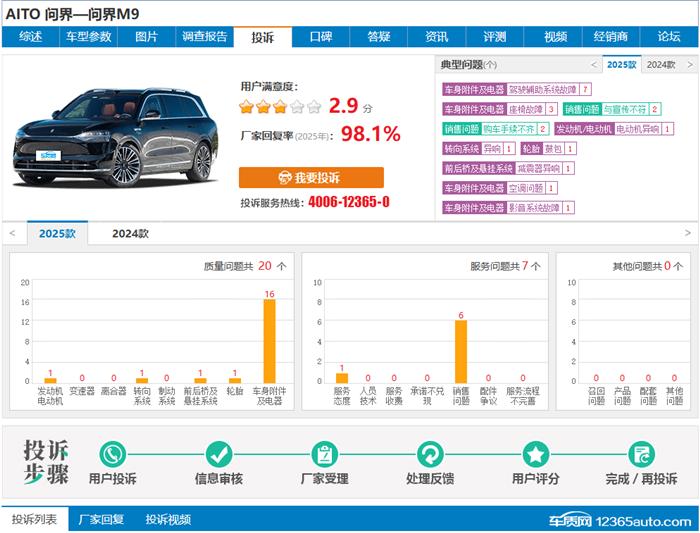Select 2025款 chart tab
This screenshot has width=700, height=533.
tap(58, 233)
